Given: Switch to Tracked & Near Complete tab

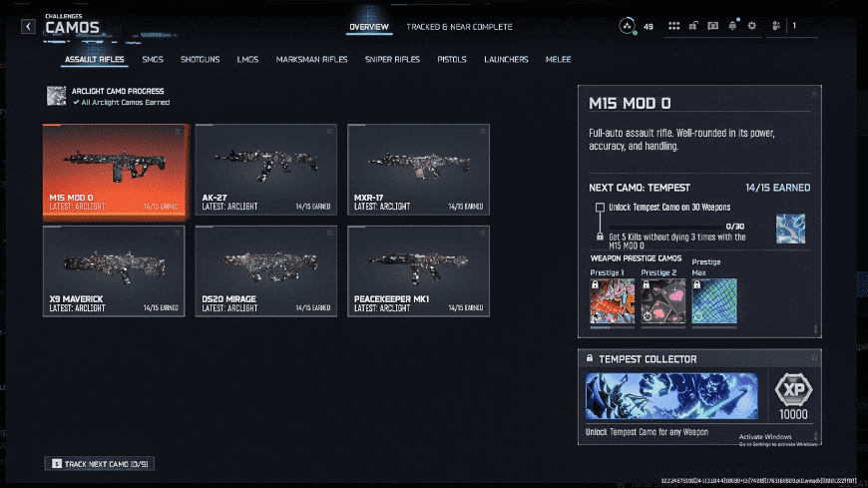Looking at the screenshot, I should click(x=459, y=27).
